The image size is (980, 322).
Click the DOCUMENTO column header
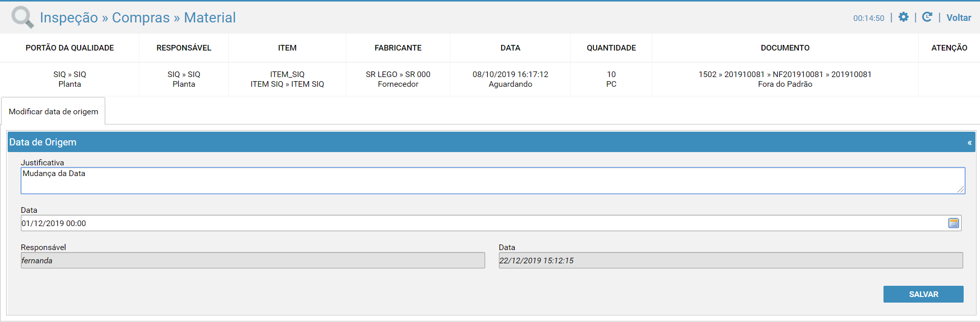[785, 48]
